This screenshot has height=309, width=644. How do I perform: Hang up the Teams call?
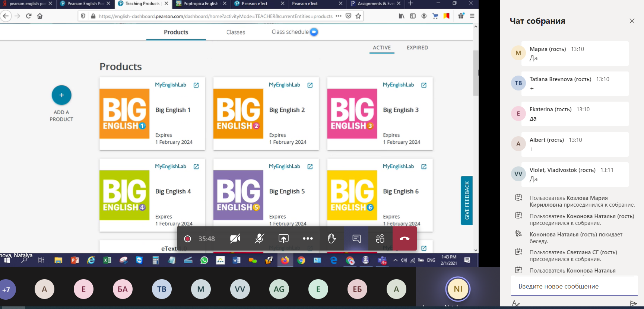click(405, 239)
